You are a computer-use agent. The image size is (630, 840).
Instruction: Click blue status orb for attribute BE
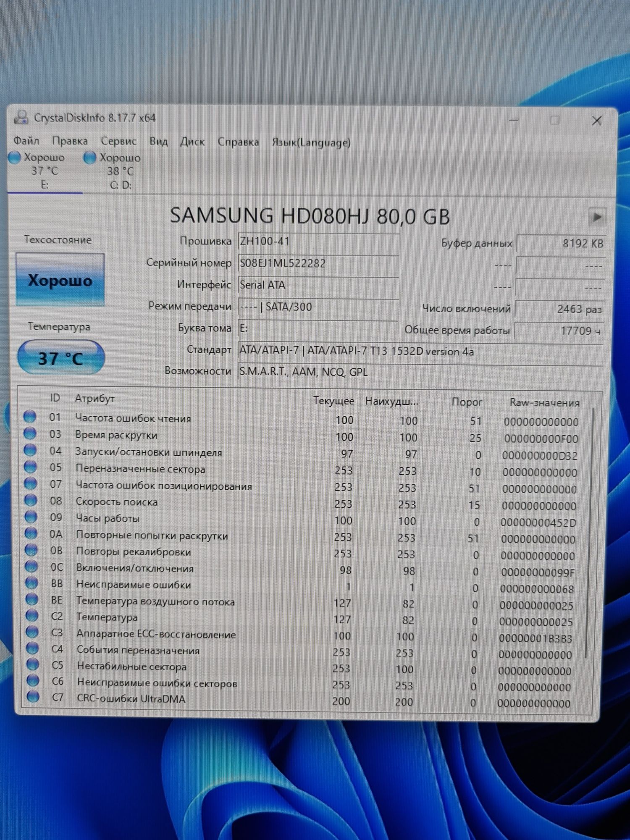pos(32,599)
